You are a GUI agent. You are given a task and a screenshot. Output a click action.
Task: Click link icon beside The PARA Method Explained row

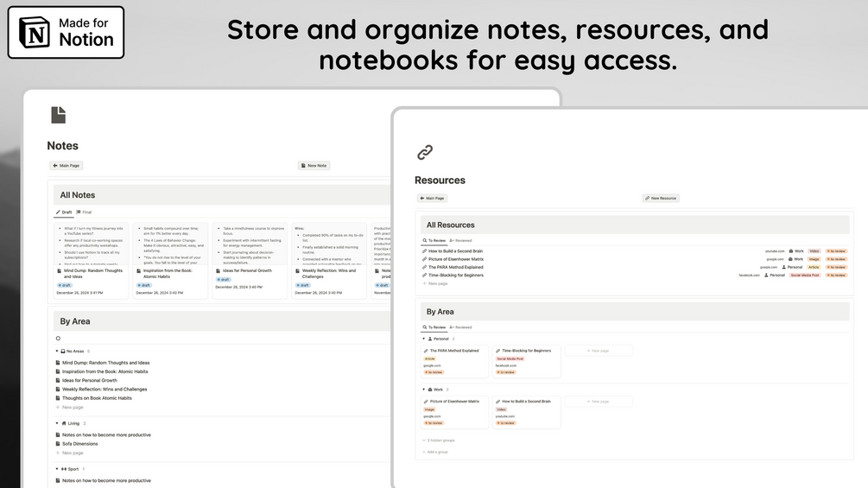425,267
